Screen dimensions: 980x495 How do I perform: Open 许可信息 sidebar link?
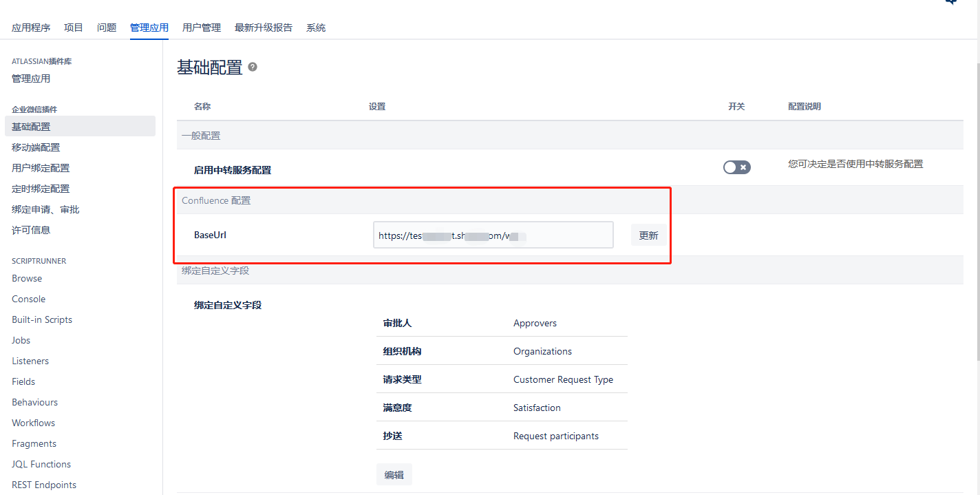pyautogui.click(x=31, y=230)
